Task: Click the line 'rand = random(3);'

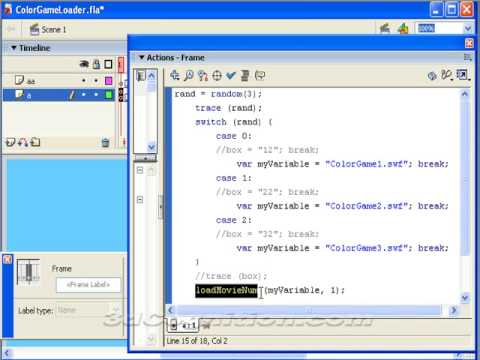Action: 218,94
